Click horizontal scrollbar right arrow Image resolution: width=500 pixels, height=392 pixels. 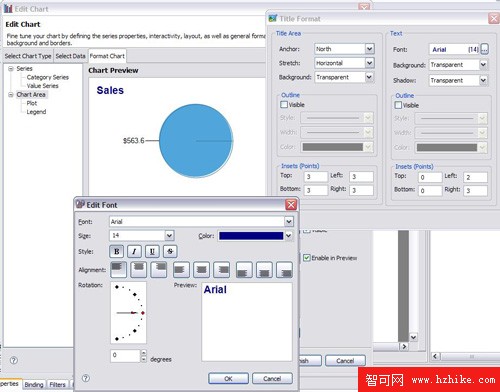coord(404,346)
